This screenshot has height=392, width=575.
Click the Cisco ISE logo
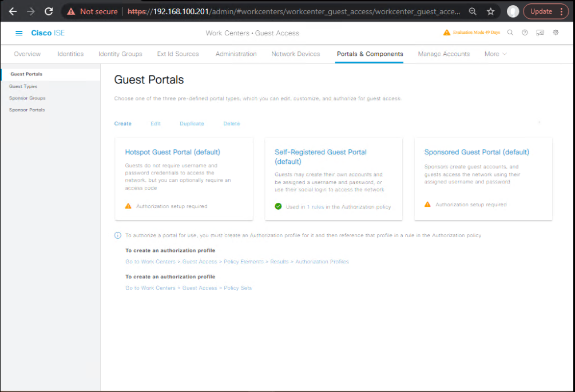click(x=47, y=33)
